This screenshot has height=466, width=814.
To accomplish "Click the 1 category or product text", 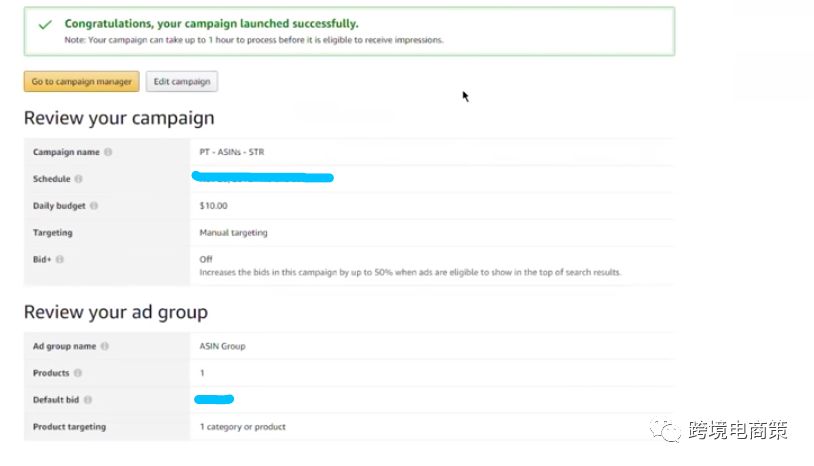I will coord(242,427).
